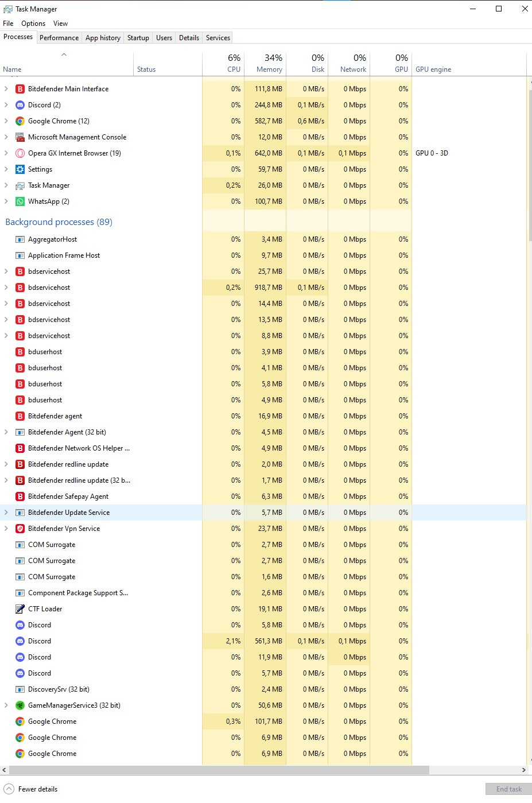The image size is (532, 803).
Task: Switch to the Performance tab
Action: (59, 38)
